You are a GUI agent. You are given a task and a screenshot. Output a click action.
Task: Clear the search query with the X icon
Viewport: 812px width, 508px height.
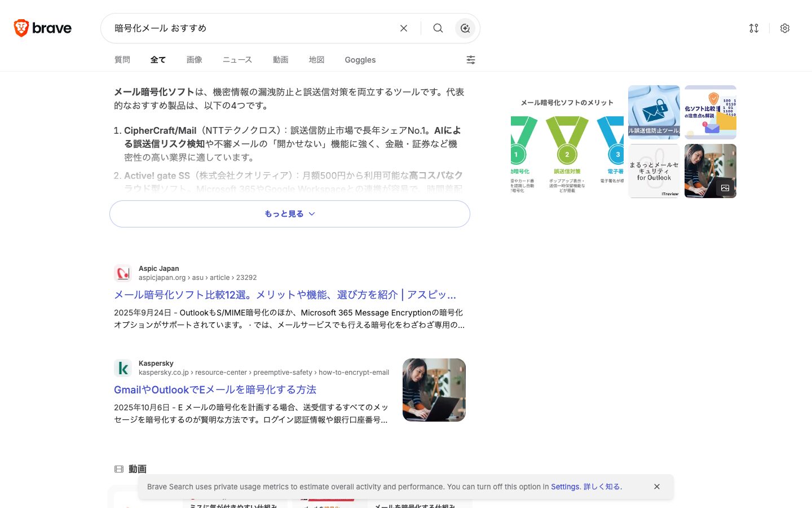click(404, 28)
